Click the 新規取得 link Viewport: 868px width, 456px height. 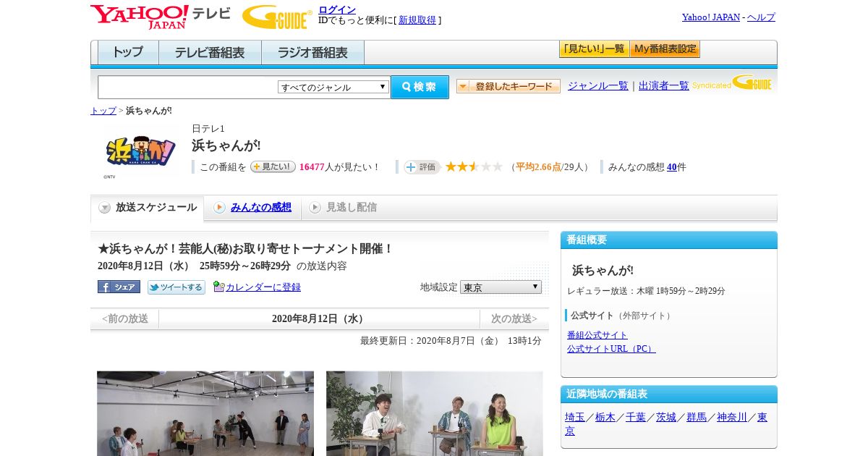point(417,20)
